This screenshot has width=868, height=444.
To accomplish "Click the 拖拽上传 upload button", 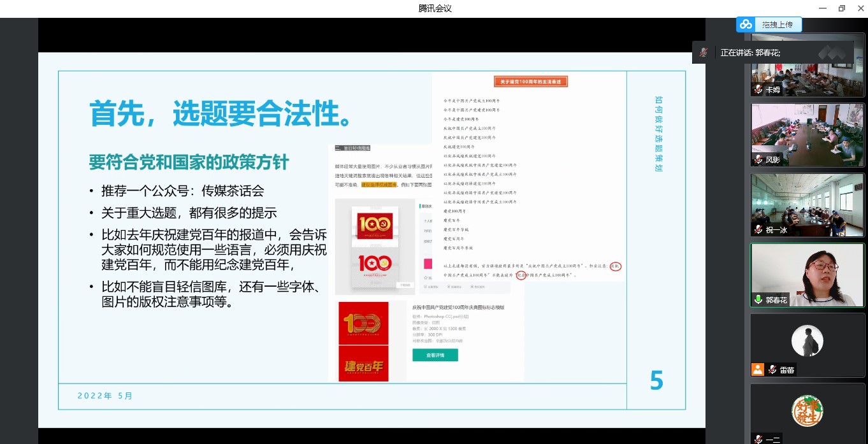I will [777, 24].
